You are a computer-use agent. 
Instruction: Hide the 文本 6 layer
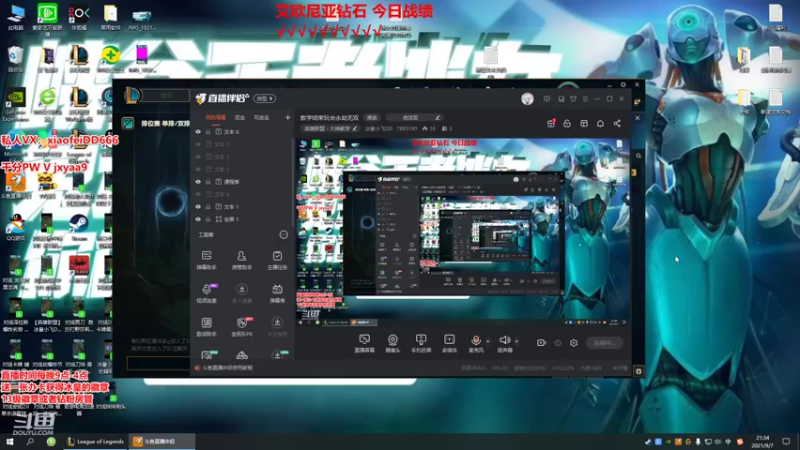pos(198,132)
